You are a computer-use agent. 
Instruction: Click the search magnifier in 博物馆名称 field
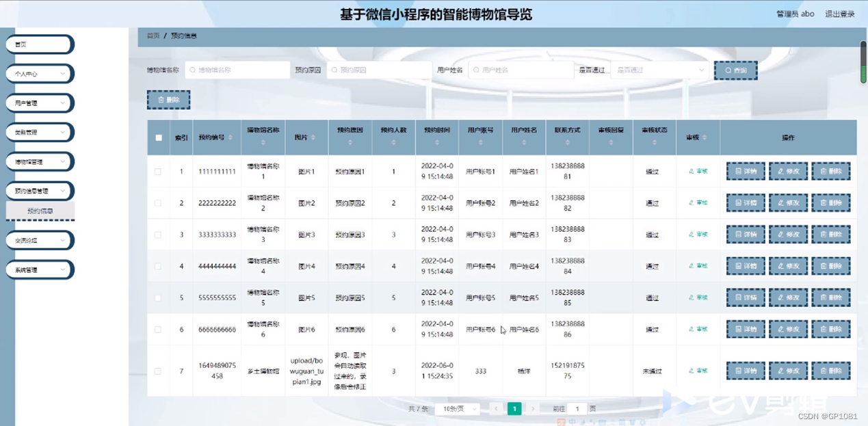[x=193, y=70]
